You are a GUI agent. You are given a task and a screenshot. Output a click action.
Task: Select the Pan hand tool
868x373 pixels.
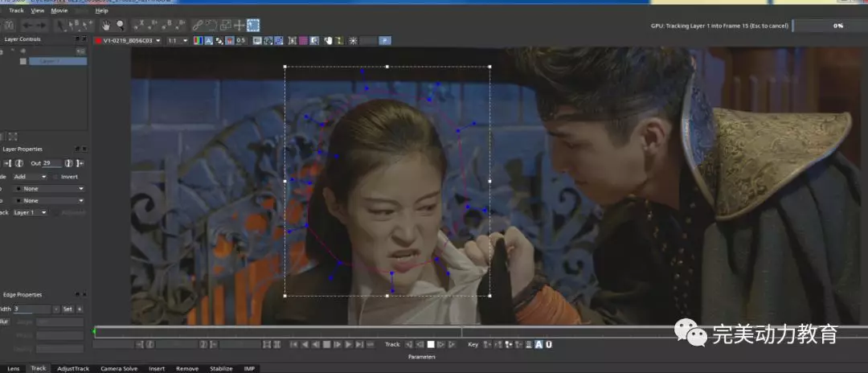click(x=105, y=26)
